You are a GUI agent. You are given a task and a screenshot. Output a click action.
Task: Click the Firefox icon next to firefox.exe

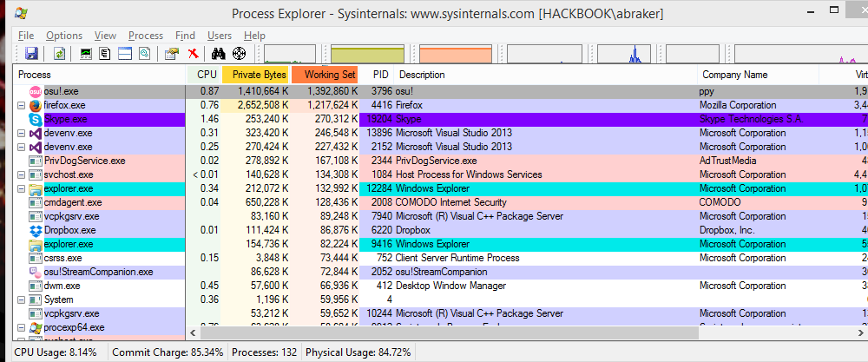point(36,105)
